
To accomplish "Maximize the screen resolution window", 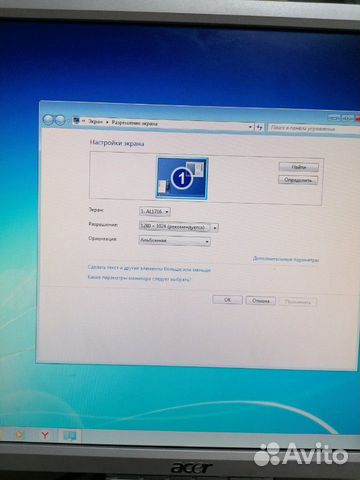I will [347, 118].
